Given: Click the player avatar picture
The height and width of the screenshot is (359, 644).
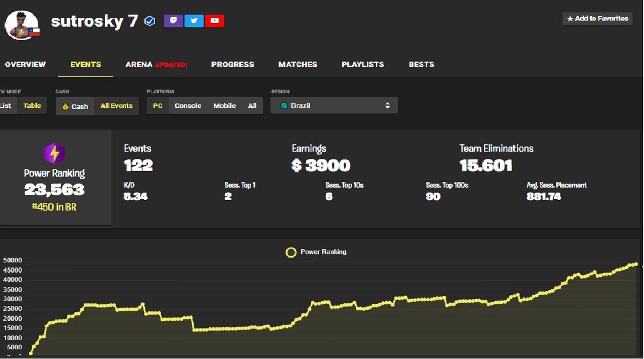Looking at the screenshot, I should [x=22, y=24].
